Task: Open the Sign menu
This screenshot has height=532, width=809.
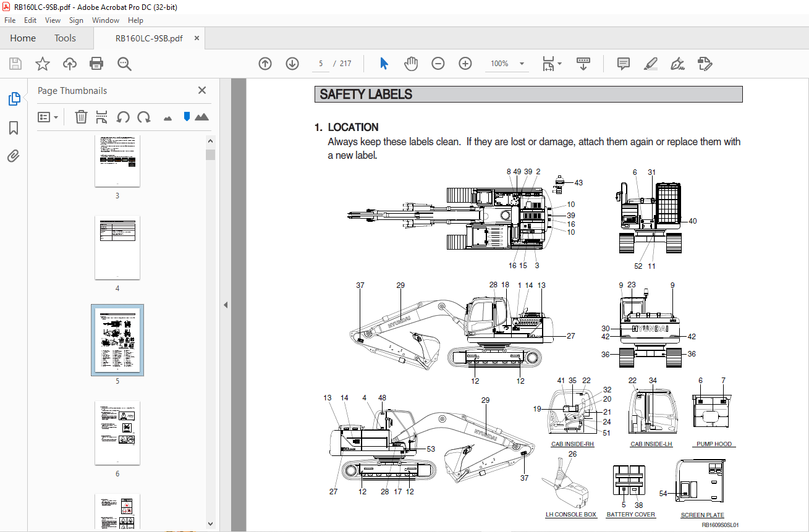Action: tap(76, 20)
